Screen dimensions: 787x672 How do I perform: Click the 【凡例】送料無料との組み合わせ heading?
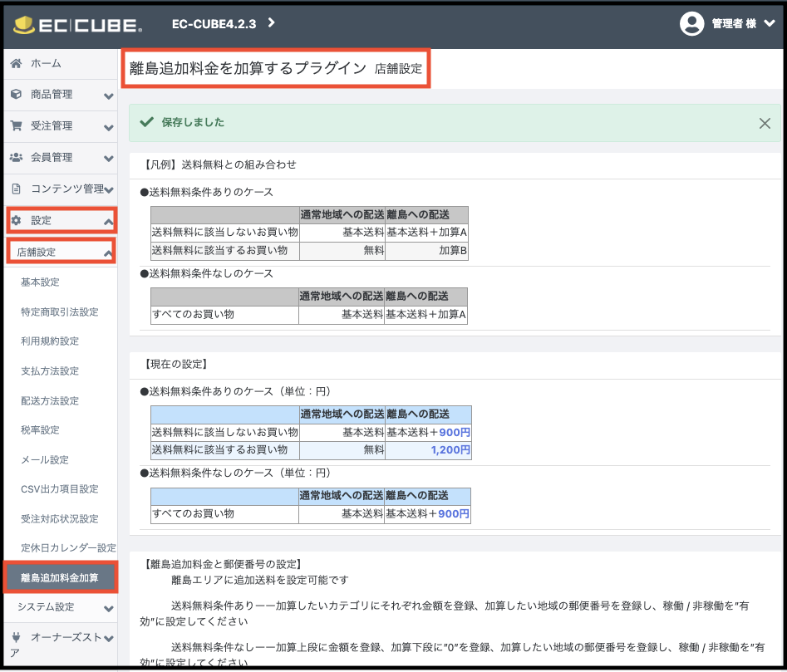[219, 164]
